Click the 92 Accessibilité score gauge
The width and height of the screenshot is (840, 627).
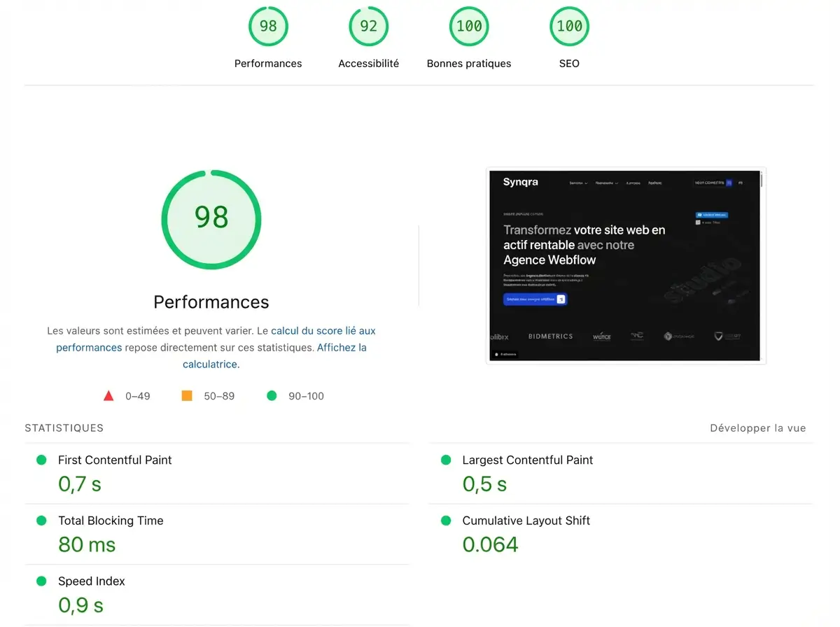pyautogui.click(x=369, y=26)
